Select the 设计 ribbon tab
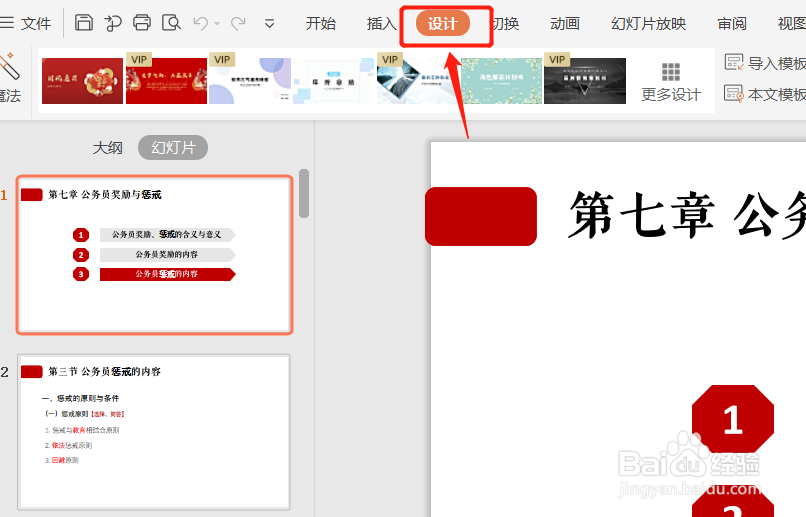 (x=443, y=24)
